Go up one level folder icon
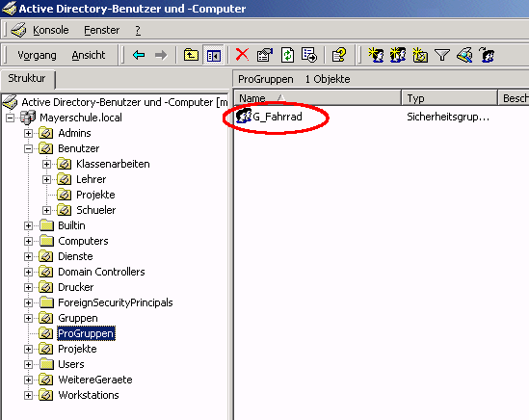The height and width of the screenshot is (420, 529). pos(191,55)
